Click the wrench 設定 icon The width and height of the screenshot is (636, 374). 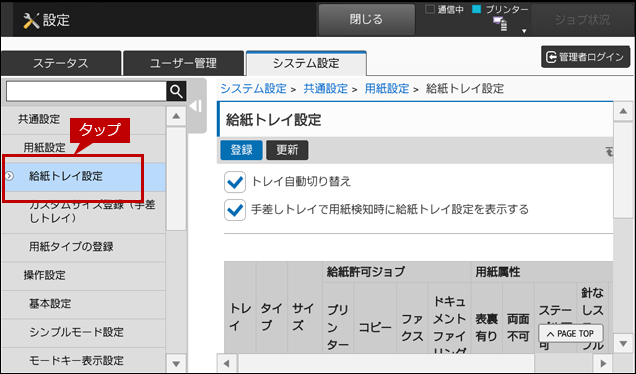[31, 20]
